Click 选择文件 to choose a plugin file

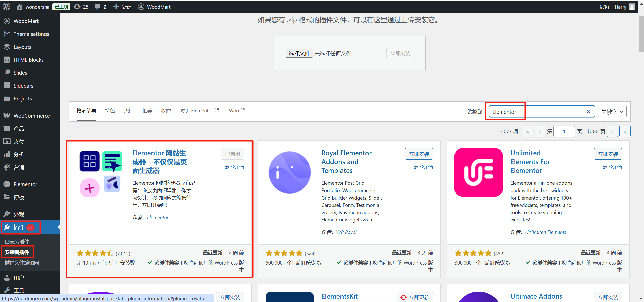tap(299, 53)
